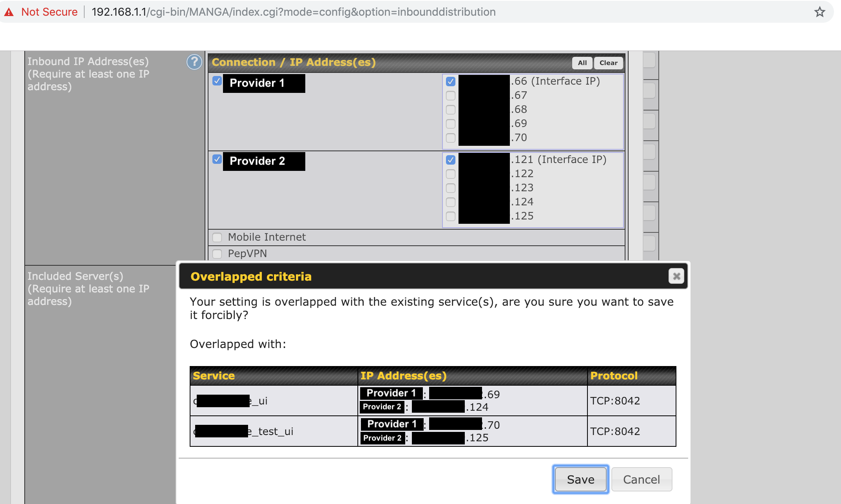The height and width of the screenshot is (504, 841).
Task: Check the .125 IP address box
Action: pyautogui.click(x=451, y=216)
